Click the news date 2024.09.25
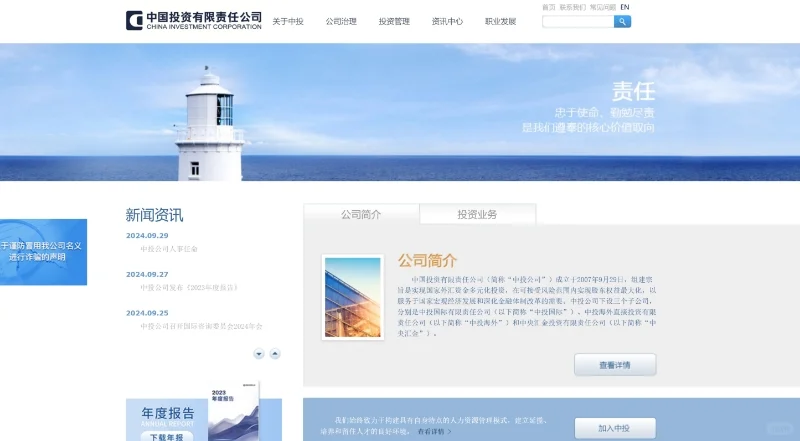Image resolution: width=800 pixels, height=441 pixels. point(147,313)
